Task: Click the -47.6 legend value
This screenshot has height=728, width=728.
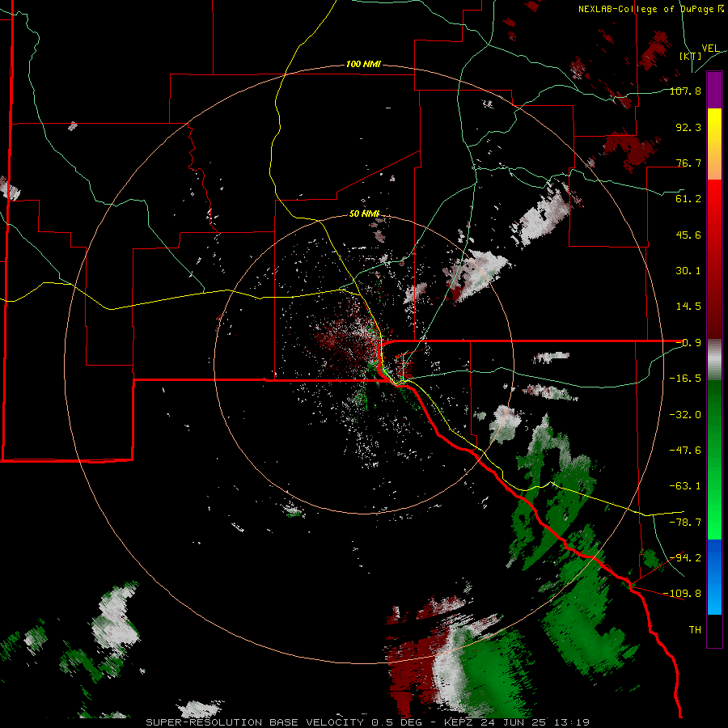Action: coord(685,450)
